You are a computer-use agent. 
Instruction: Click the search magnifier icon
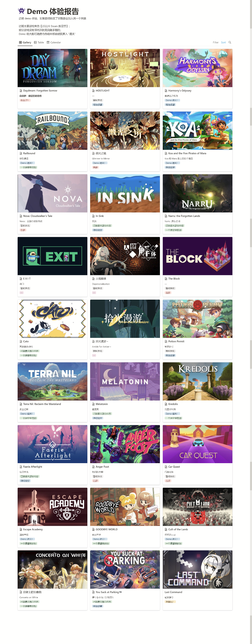coord(230,42)
